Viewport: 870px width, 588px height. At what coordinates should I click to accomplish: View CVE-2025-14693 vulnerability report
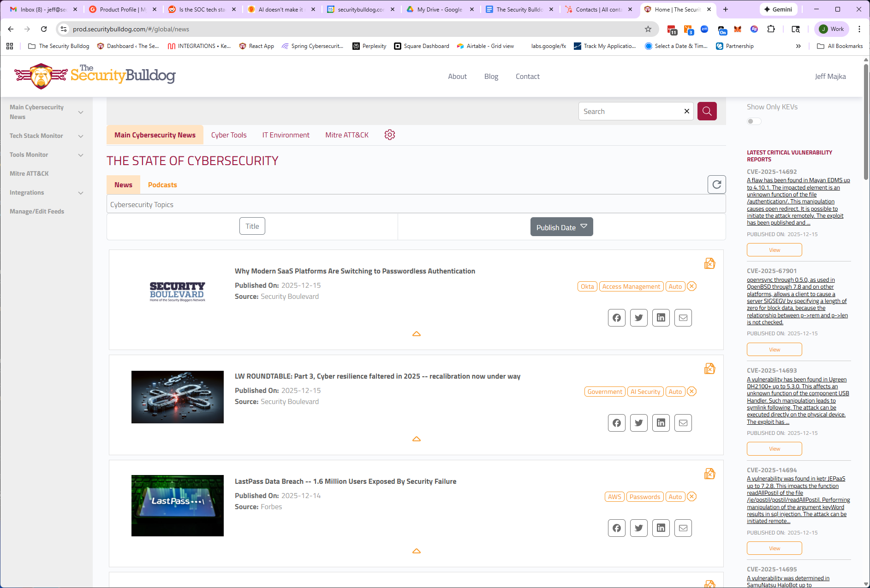click(x=774, y=449)
